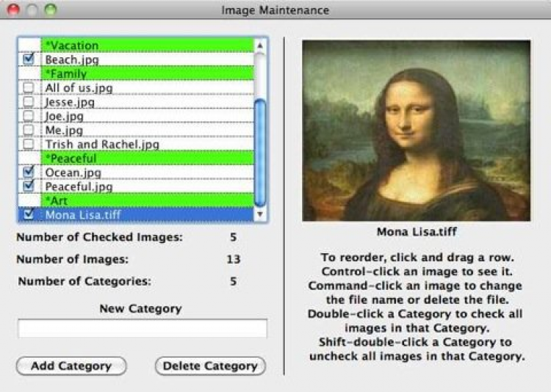Click the highlighted Mona Lisa.tiff row
551x392 pixels.
coord(136,214)
